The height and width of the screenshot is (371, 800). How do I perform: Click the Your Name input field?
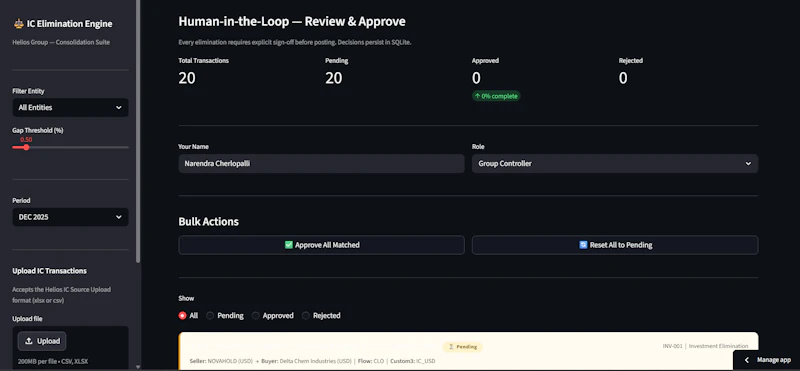pos(321,164)
